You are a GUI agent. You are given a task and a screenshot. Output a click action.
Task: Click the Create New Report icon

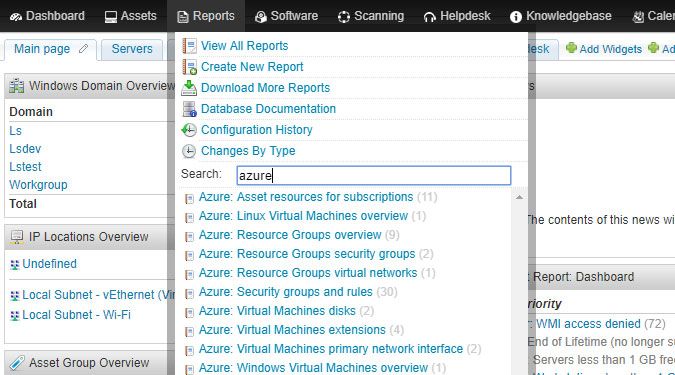tap(189, 67)
